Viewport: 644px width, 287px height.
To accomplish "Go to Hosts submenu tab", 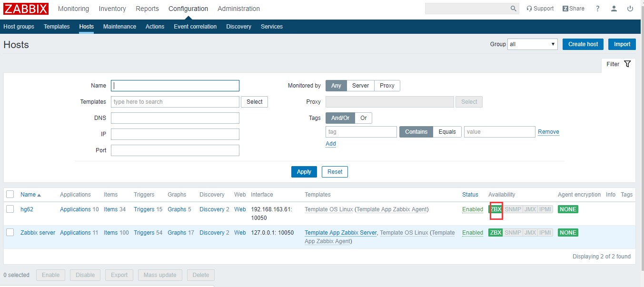I will 86,27.
